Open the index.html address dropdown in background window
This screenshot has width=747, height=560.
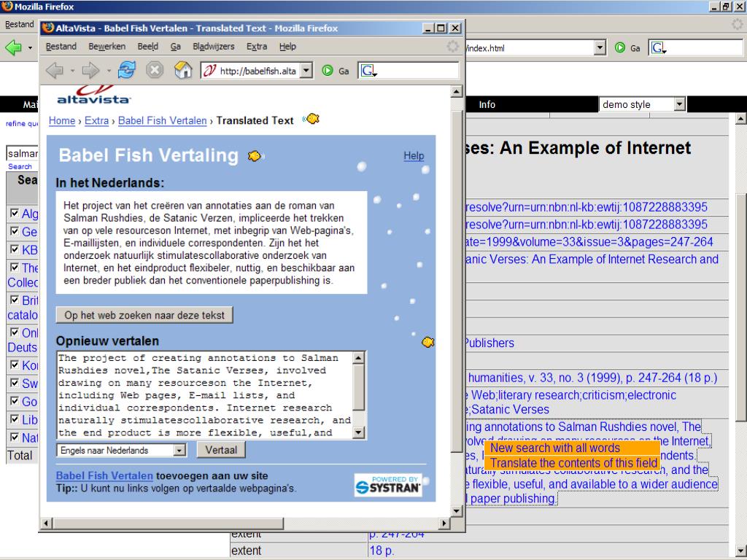(600, 47)
